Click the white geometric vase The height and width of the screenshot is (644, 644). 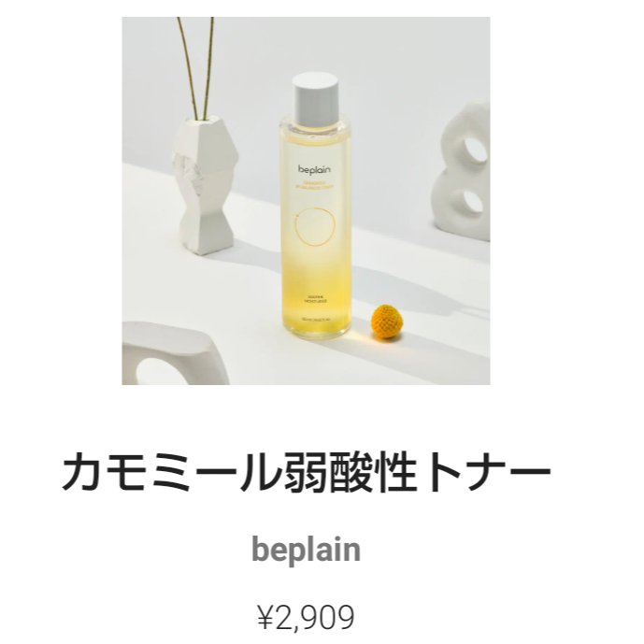click(x=204, y=186)
